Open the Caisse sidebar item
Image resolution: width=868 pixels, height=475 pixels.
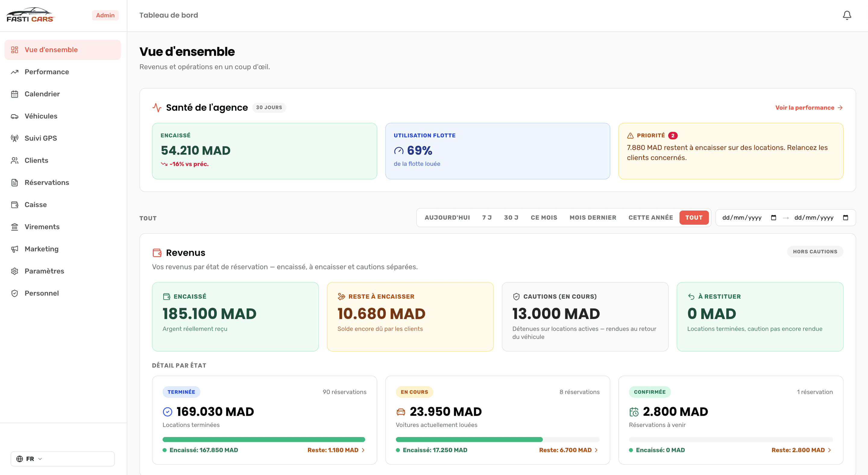pyautogui.click(x=63, y=205)
